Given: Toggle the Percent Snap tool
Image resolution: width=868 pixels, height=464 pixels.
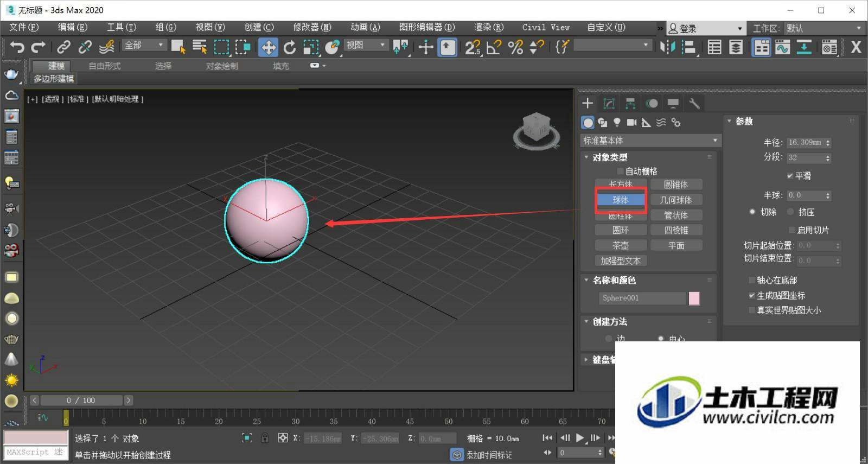Looking at the screenshot, I should click(515, 47).
